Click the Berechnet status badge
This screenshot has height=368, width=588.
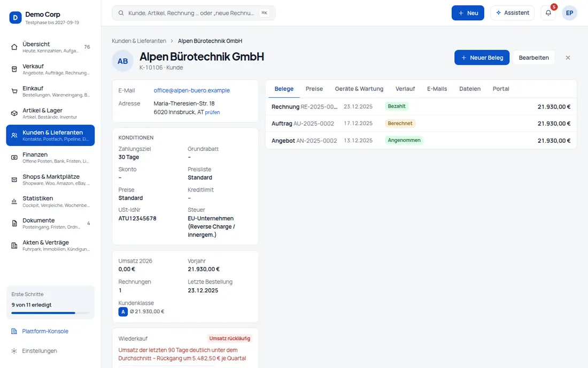pyautogui.click(x=400, y=124)
